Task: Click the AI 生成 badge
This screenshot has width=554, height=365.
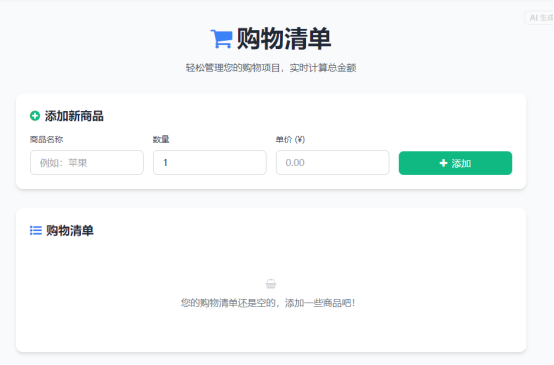Action: tap(540, 18)
